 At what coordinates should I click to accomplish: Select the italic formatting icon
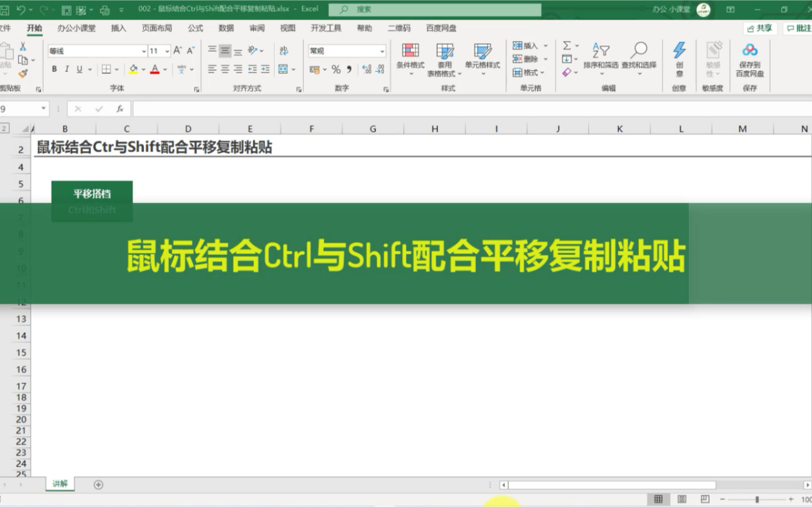coord(68,69)
